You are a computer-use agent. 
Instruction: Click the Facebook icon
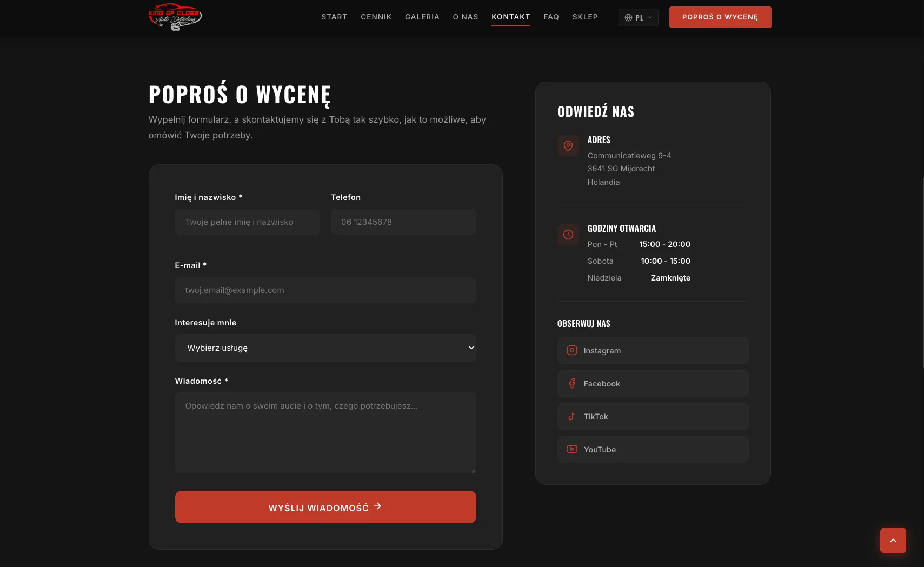571,384
